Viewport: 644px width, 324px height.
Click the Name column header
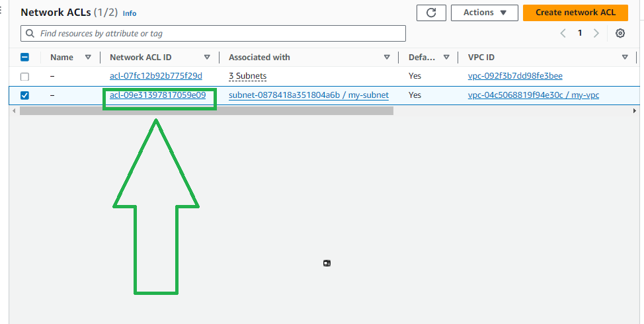pyautogui.click(x=61, y=58)
